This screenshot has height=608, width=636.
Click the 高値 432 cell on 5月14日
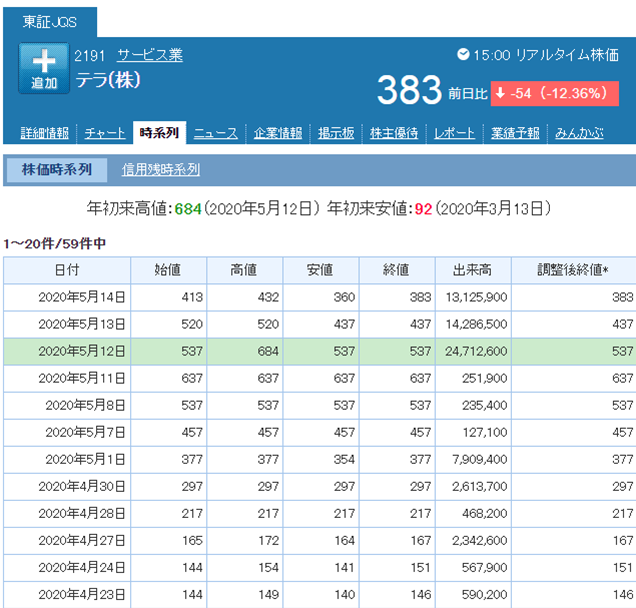[x=245, y=298]
